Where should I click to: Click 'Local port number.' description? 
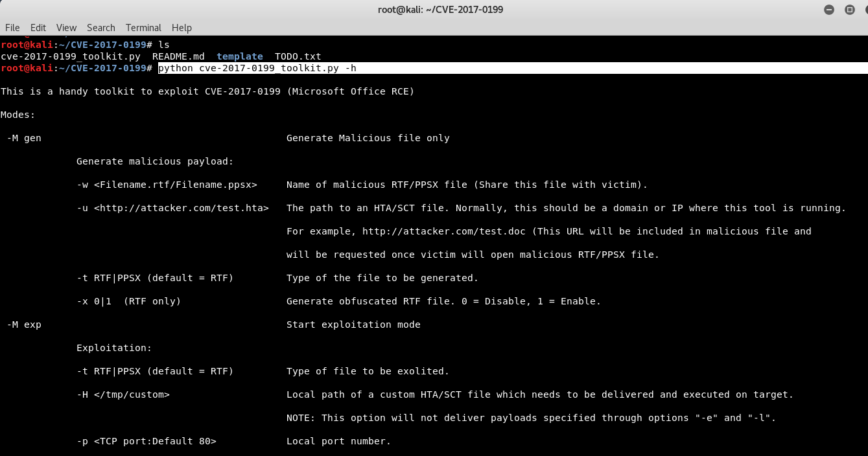339,441
